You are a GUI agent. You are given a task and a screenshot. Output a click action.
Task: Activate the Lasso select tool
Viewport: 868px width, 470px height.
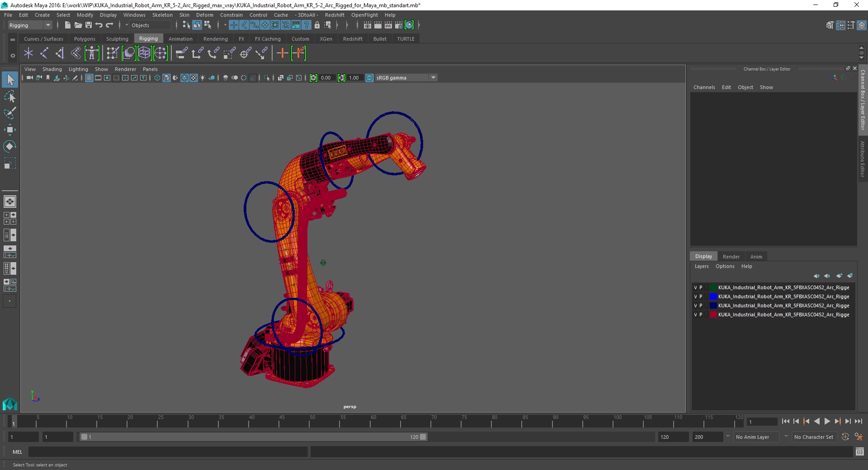pos(10,97)
